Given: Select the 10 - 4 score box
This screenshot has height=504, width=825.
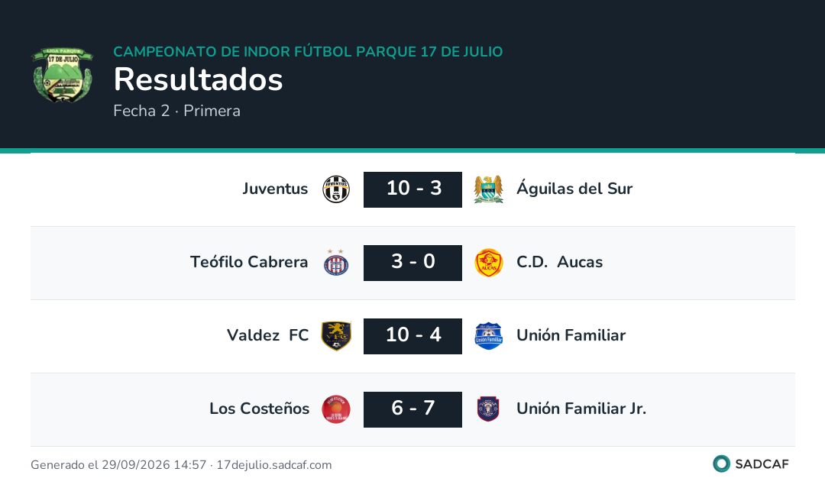Looking at the screenshot, I should click(412, 336).
